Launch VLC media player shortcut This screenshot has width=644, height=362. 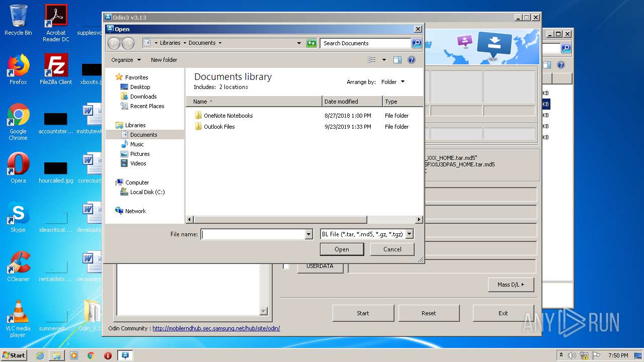coord(18,319)
